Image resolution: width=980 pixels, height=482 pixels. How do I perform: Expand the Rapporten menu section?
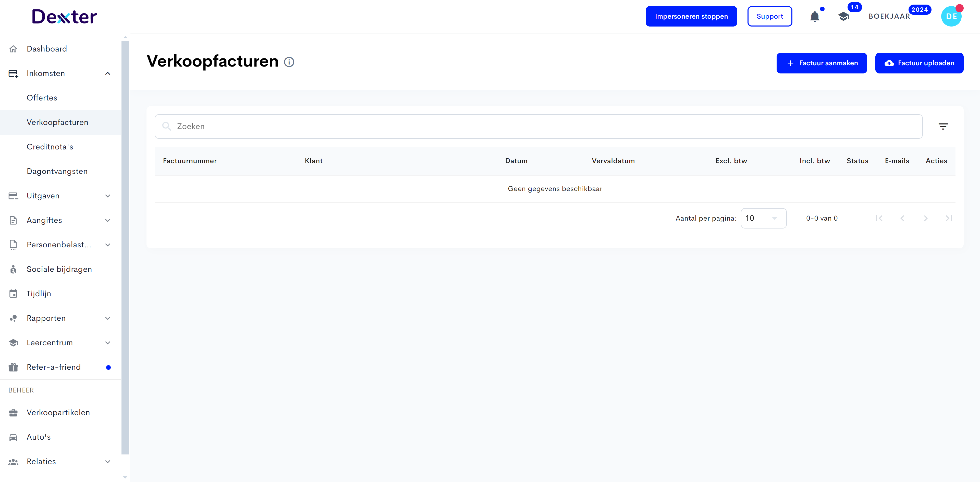coord(108,318)
